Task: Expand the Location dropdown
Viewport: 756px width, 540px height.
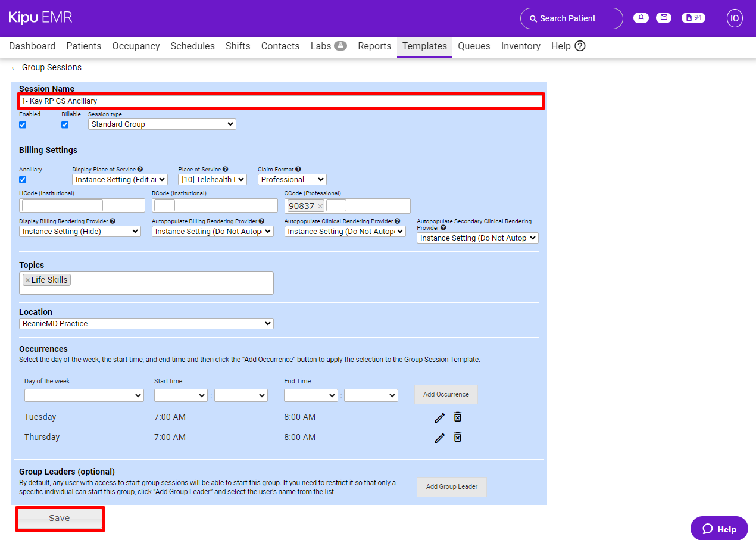Action: 146,324
